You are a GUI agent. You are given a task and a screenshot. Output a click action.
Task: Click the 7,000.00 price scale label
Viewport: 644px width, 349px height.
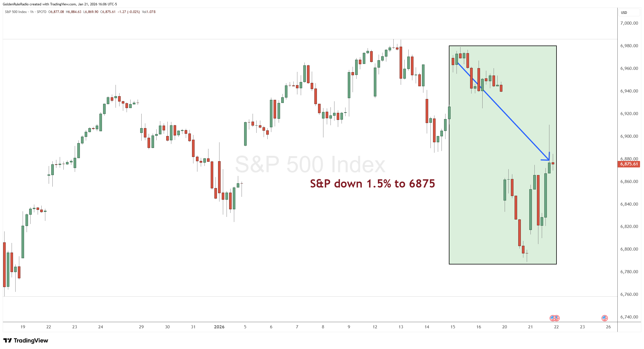[629, 23]
